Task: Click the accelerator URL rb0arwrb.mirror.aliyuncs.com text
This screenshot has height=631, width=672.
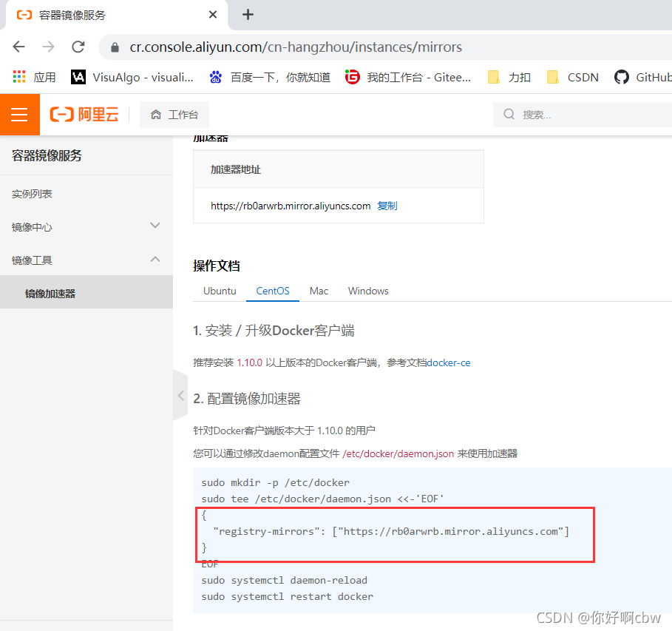Action: 291,206
